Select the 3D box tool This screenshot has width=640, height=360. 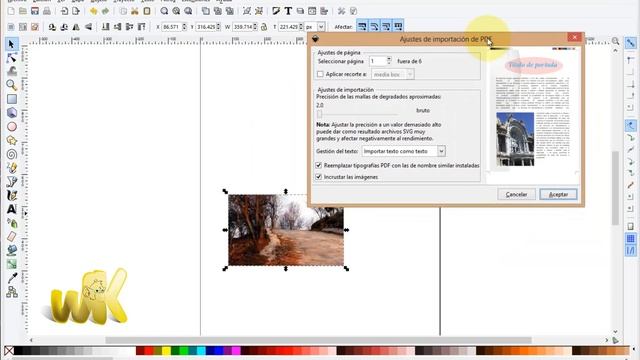11,113
